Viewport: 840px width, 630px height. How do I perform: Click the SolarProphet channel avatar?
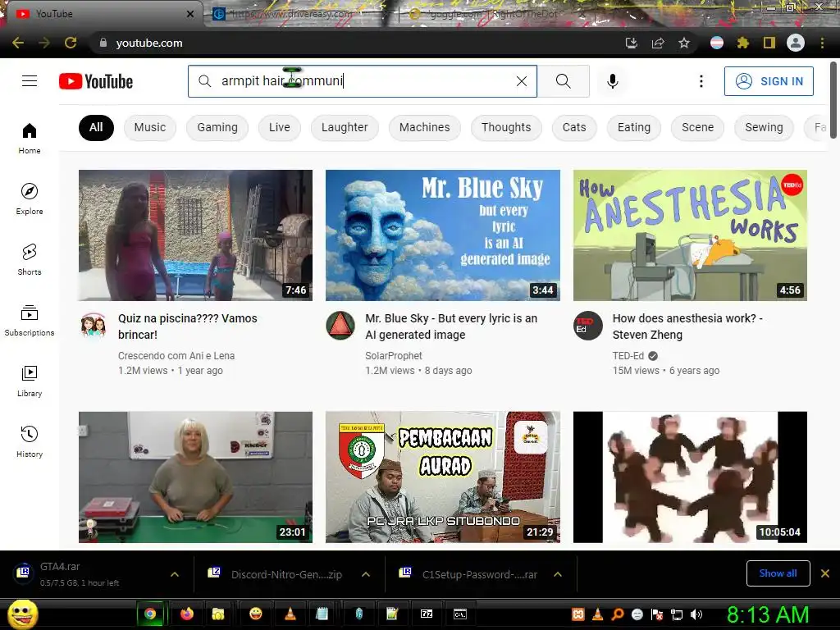click(340, 326)
